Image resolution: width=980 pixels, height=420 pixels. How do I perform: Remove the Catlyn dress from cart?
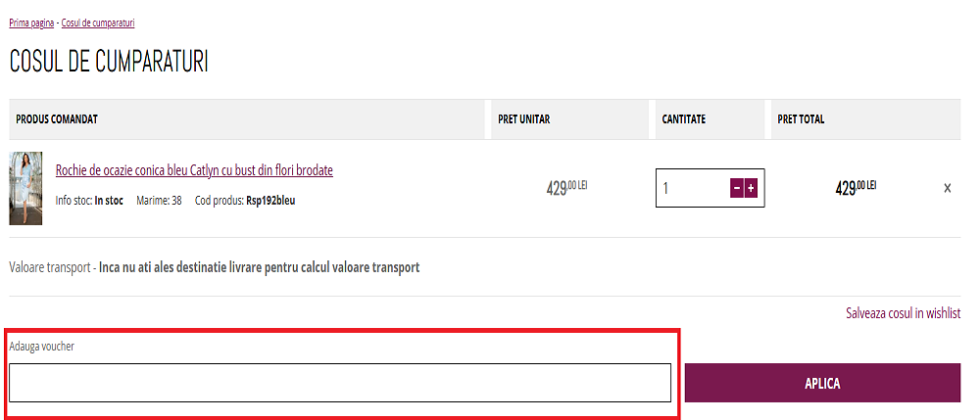[947, 188]
